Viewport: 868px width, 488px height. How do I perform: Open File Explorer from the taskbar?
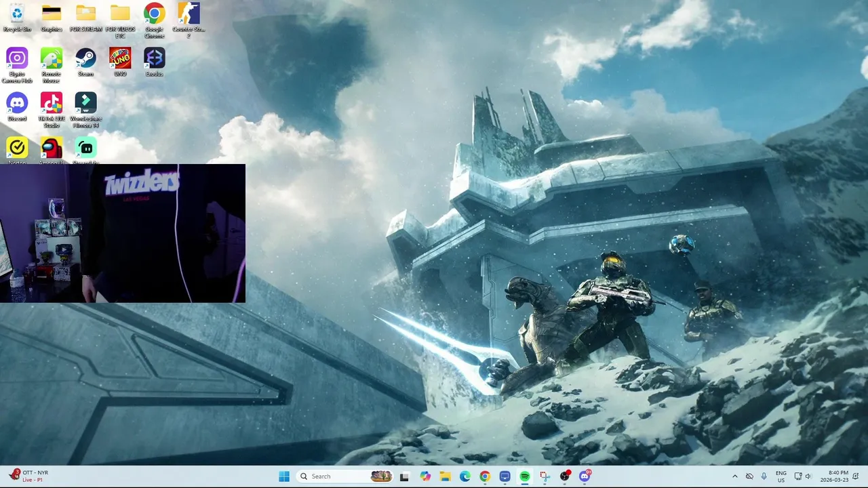click(x=445, y=476)
